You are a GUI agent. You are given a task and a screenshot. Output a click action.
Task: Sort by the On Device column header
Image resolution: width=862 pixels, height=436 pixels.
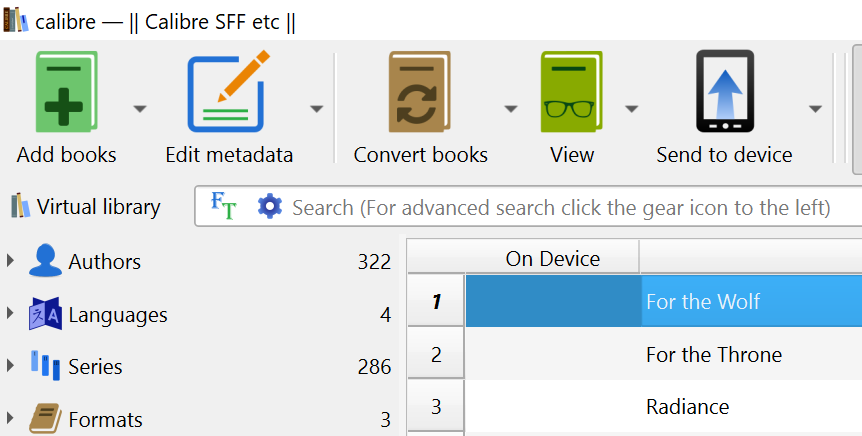[x=552, y=258]
